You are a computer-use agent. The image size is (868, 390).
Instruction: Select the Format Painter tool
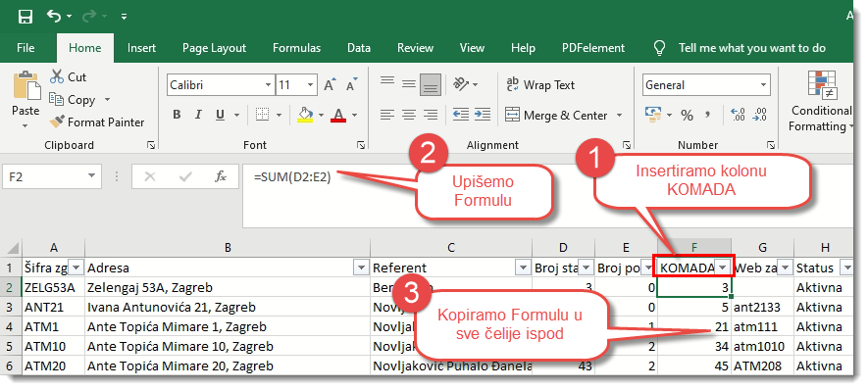[97, 122]
